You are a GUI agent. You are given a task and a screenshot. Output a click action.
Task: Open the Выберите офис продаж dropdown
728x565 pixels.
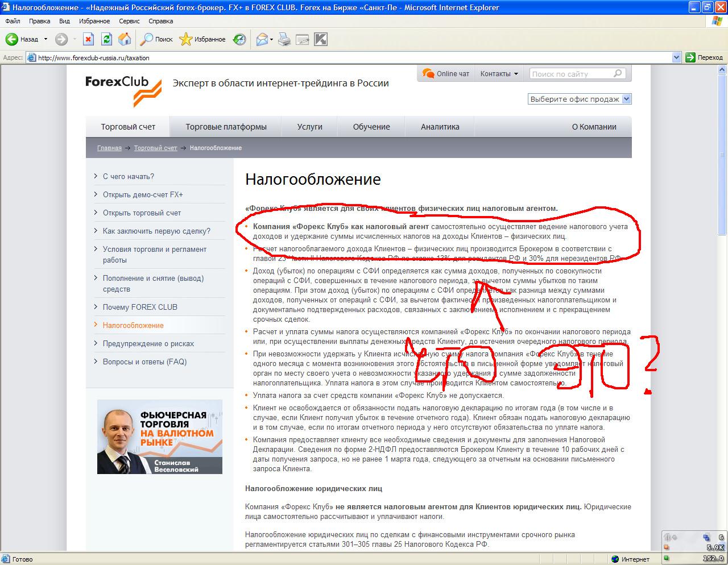[580, 99]
